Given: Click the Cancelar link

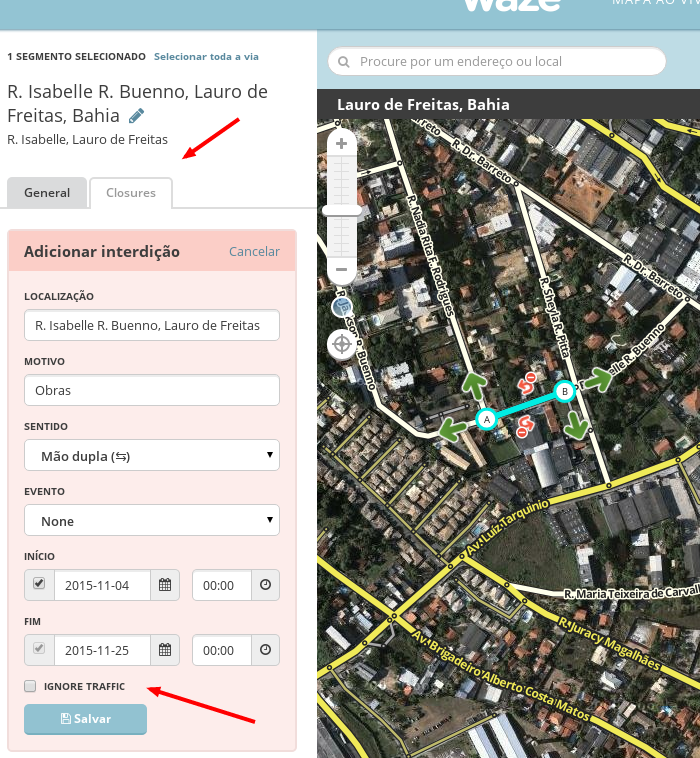Looking at the screenshot, I should coord(254,252).
